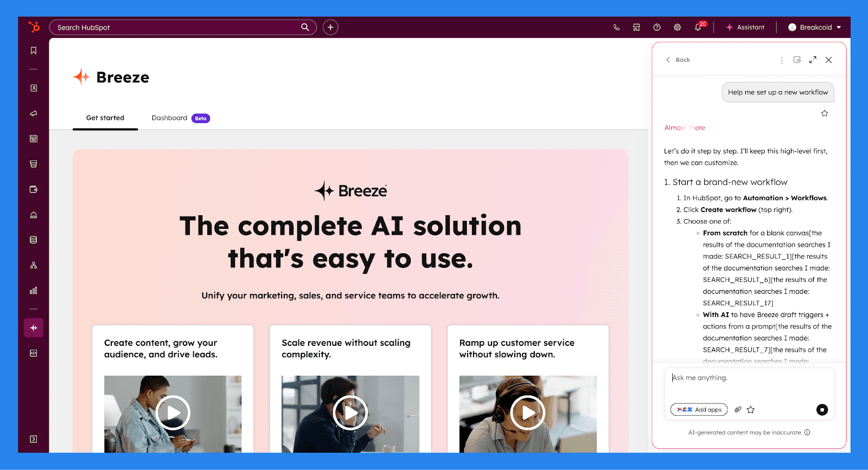Click the Add apps button
Image resolution: width=868 pixels, height=470 pixels.
click(x=699, y=410)
